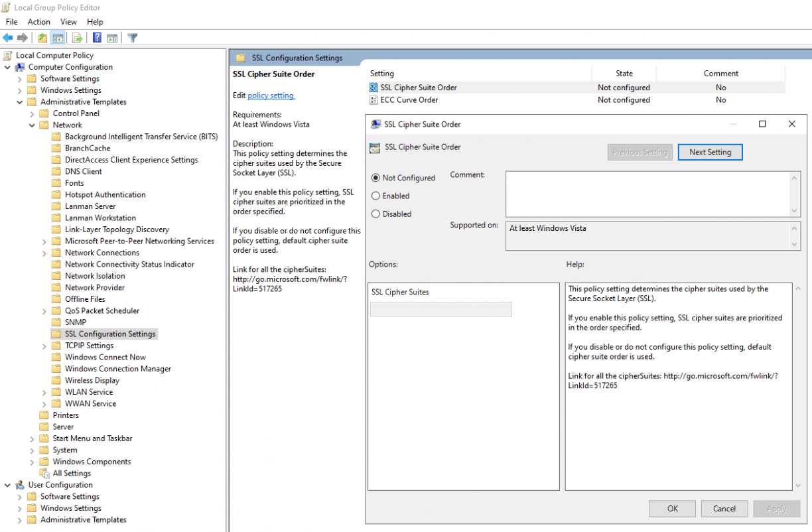
Task: Open the policy setting link
Action: point(271,96)
